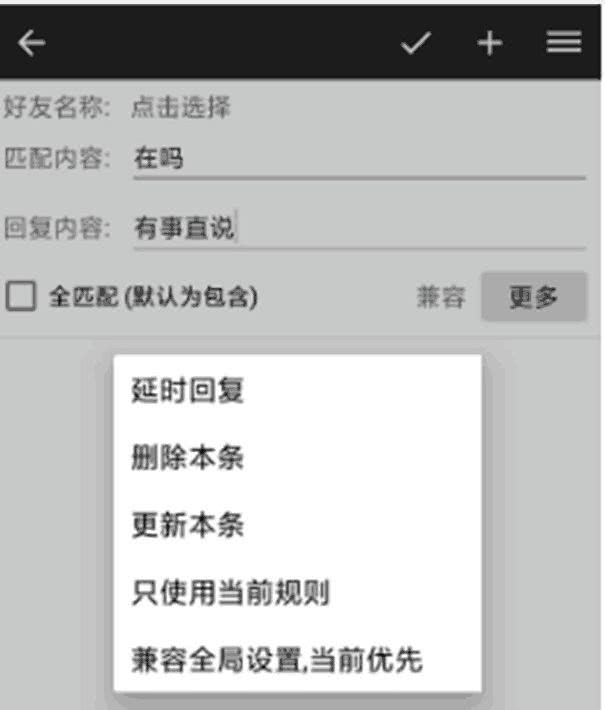Click the 匹配内容 label
The width and height of the screenshot is (605, 710).
click(57, 158)
